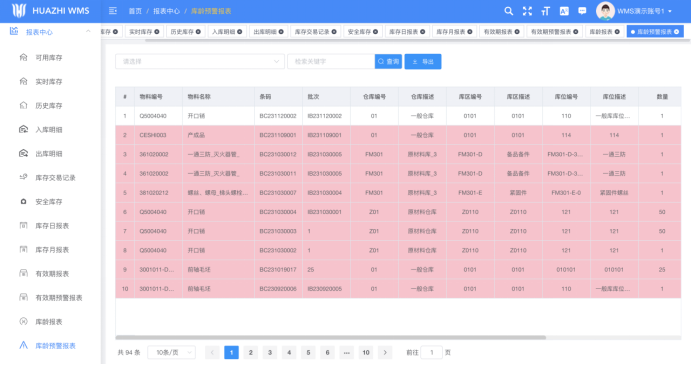Viewport: 691px width, 365px height.
Task: Open 库存交易记录 sidebar item
Action: pyautogui.click(x=55, y=178)
